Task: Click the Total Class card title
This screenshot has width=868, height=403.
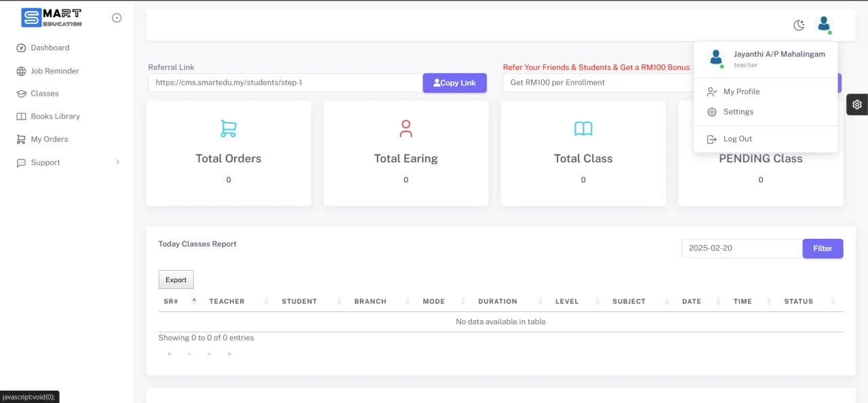Action: coord(583,159)
